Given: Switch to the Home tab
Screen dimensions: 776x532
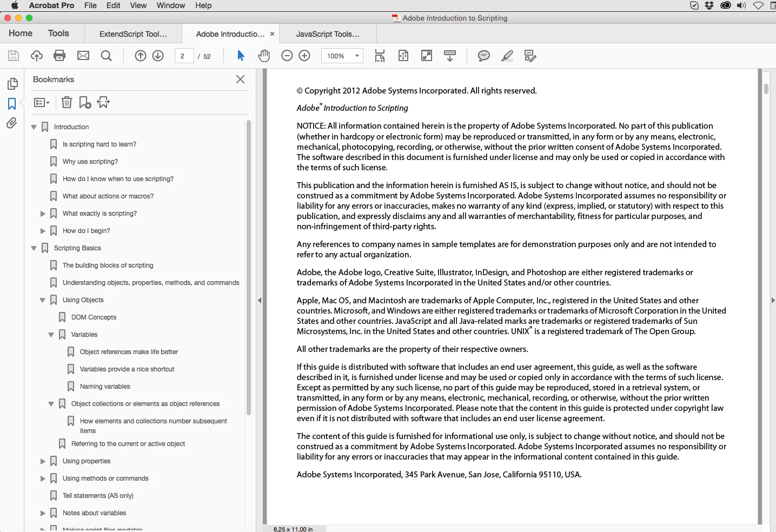Looking at the screenshot, I should [x=21, y=33].
